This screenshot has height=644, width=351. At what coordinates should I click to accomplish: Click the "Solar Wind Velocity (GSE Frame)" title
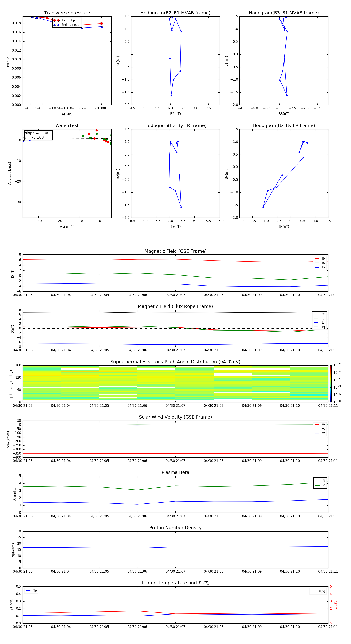click(x=175, y=417)
